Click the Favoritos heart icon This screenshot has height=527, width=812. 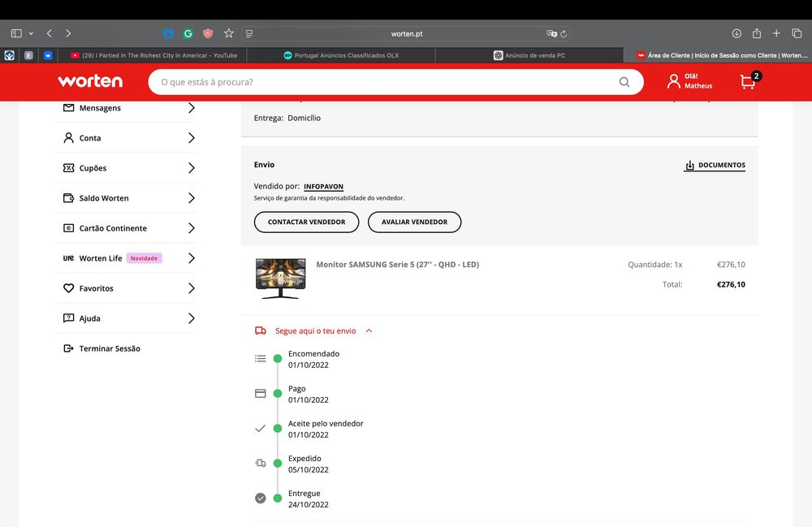click(68, 287)
